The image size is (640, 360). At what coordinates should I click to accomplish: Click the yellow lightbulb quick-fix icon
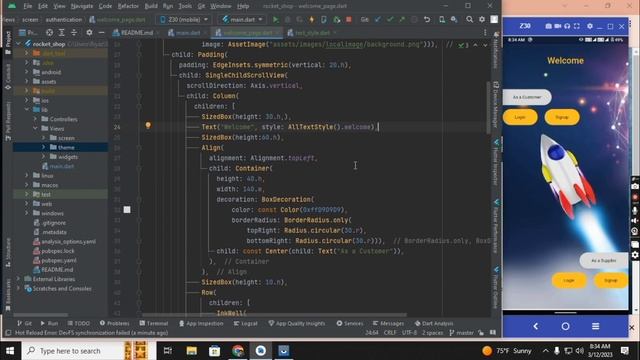pos(148,125)
